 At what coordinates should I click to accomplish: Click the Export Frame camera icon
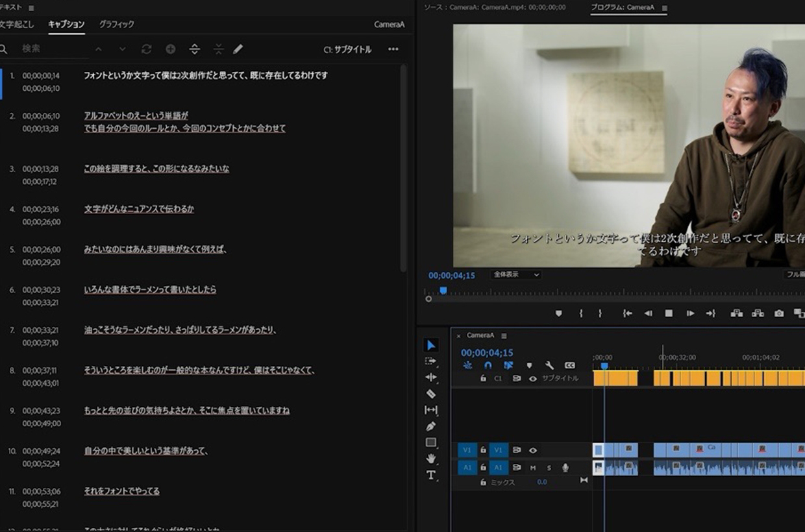pyautogui.click(x=778, y=313)
